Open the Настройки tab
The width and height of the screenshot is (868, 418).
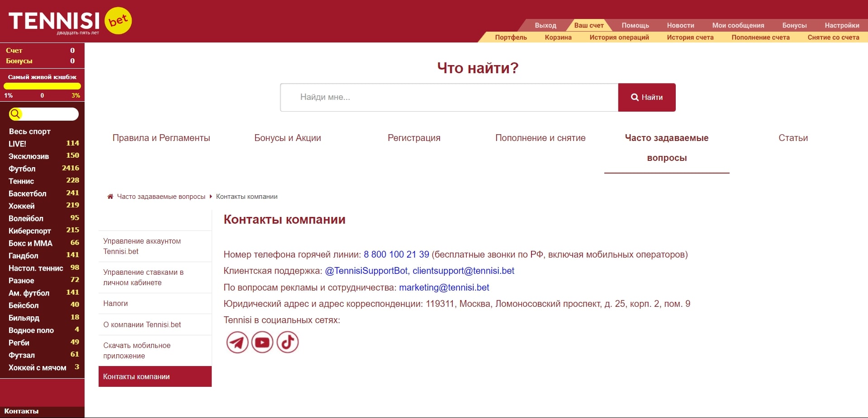pos(842,25)
